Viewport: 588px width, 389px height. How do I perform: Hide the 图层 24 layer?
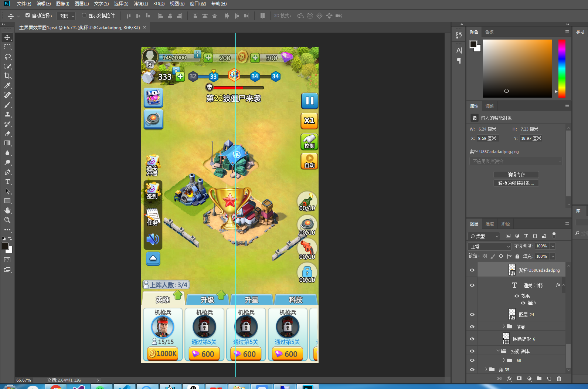click(x=472, y=314)
